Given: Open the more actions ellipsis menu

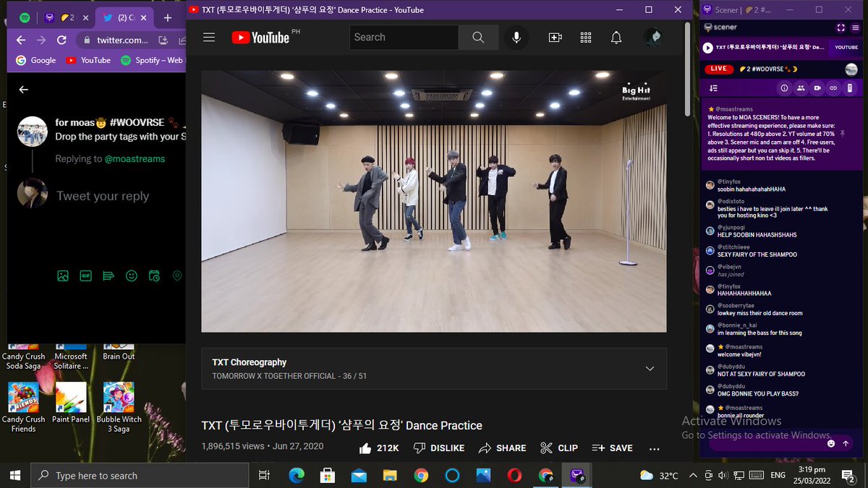Looking at the screenshot, I should click(x=655, y=448).
